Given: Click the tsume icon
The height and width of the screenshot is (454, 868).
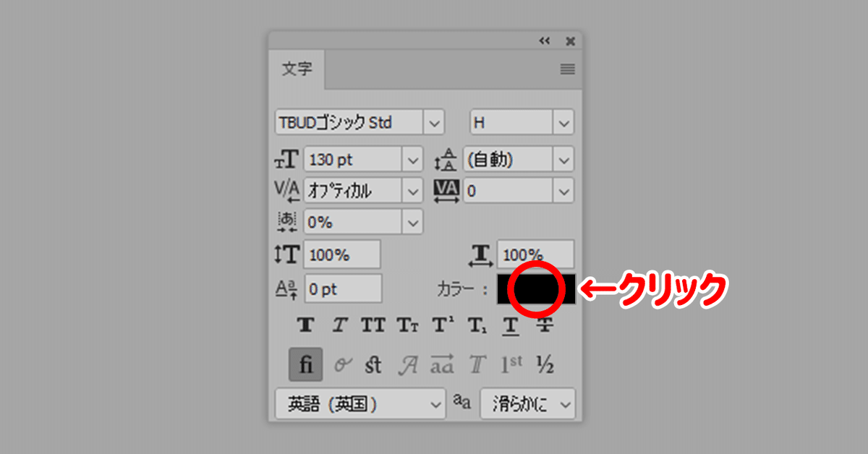Looking at the screenshot, I should (287, 221).
